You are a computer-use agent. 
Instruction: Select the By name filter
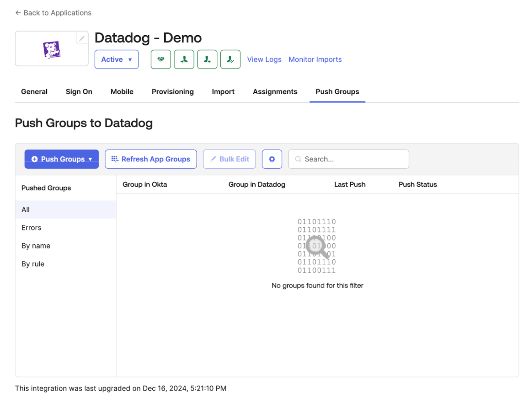pyautogui.click(x=66, y=246)
